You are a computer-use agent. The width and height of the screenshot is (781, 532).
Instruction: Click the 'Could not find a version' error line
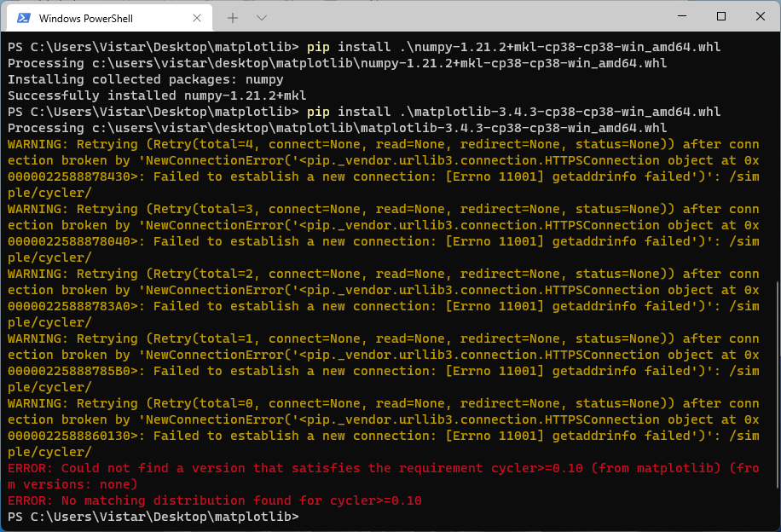tap(384, 476)
